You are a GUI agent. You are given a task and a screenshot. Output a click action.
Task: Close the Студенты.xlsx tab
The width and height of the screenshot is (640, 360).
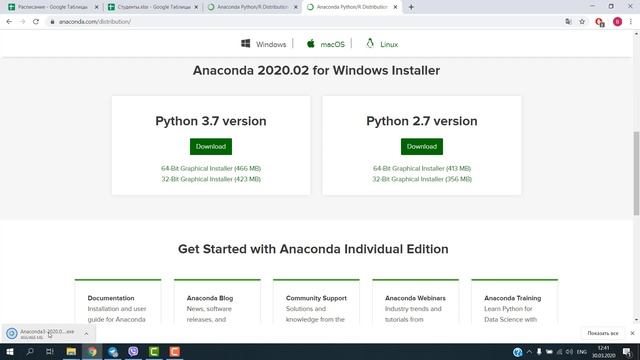tap(196, 7)
